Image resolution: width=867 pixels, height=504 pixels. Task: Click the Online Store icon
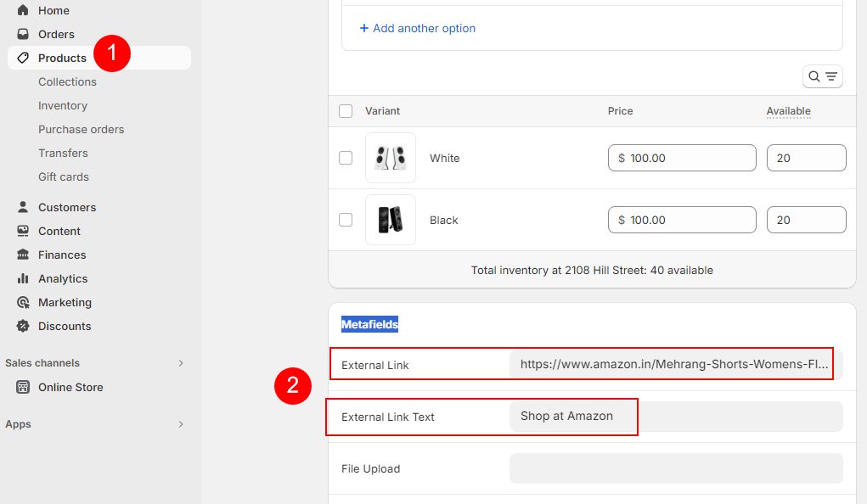click(23, 387)
